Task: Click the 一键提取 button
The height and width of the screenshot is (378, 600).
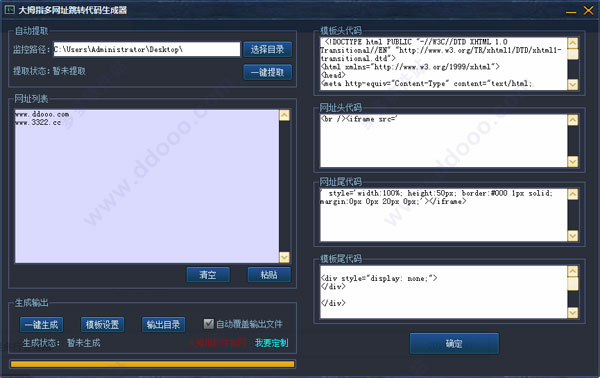Action: click(x=267, y=72)
